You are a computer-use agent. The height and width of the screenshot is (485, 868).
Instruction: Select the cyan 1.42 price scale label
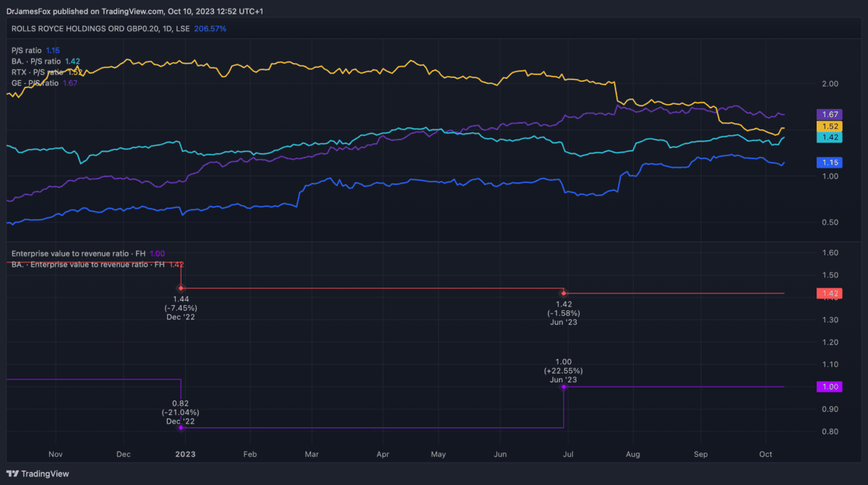click(830, 137)
